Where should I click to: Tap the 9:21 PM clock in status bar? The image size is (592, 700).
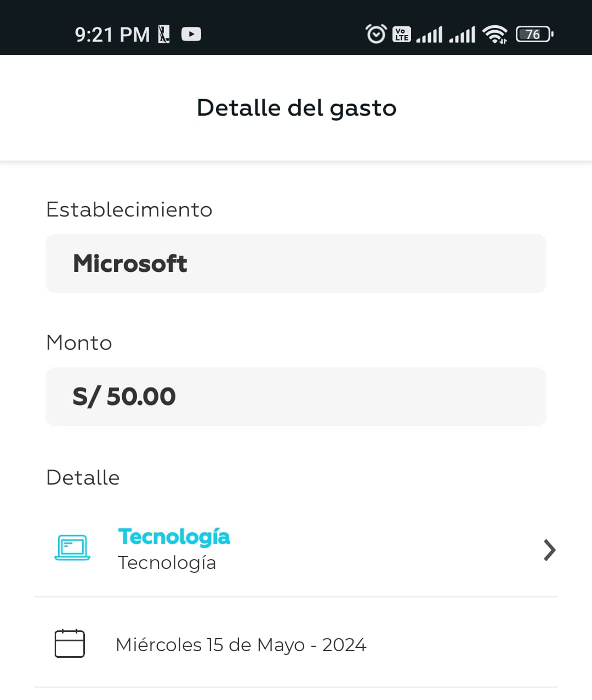tap(112, 35)
